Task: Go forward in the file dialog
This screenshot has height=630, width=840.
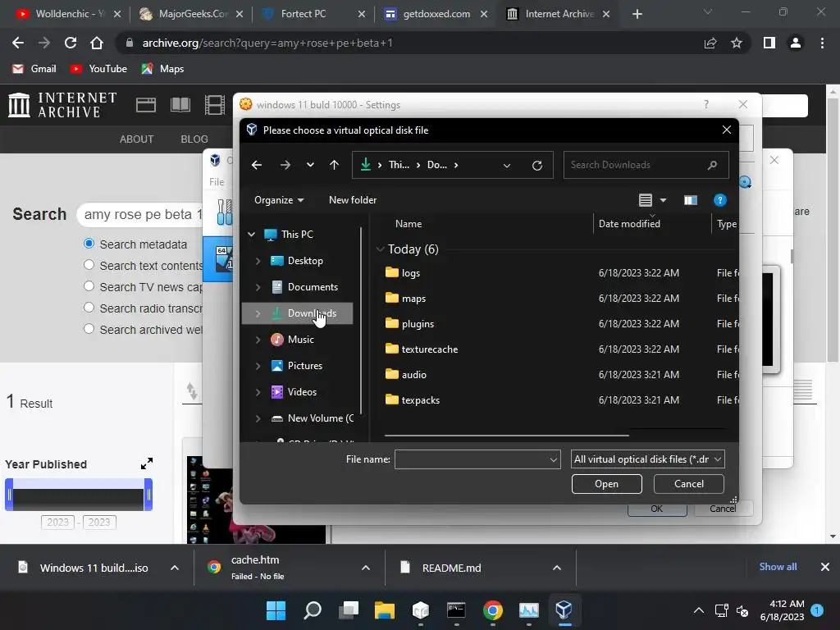Action: coord(285,165)
